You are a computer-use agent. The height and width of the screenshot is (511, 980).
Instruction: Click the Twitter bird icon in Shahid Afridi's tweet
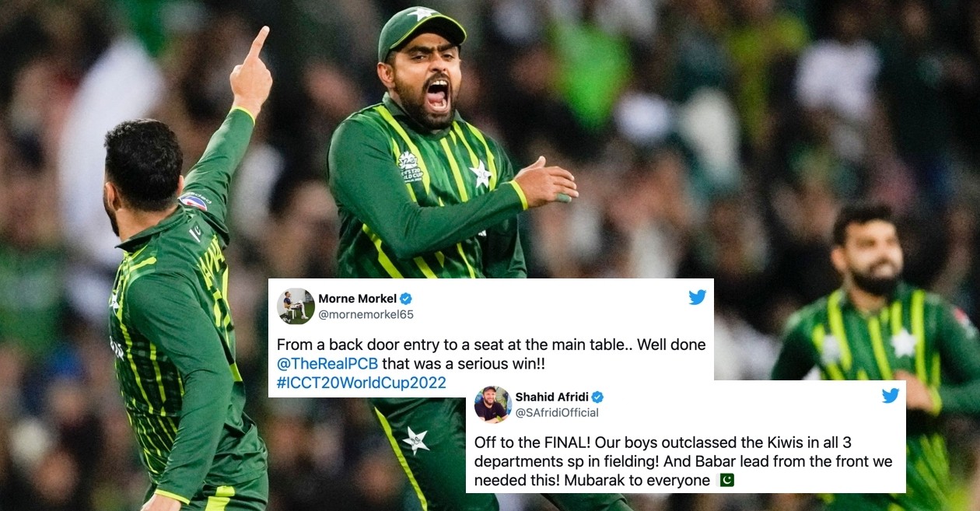pos(891,396)
